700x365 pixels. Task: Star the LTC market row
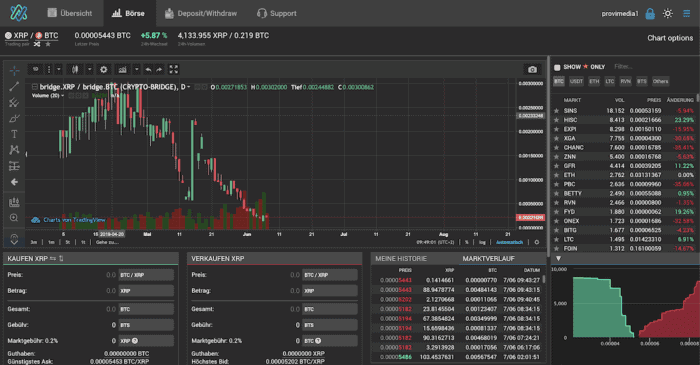point(556,239)
